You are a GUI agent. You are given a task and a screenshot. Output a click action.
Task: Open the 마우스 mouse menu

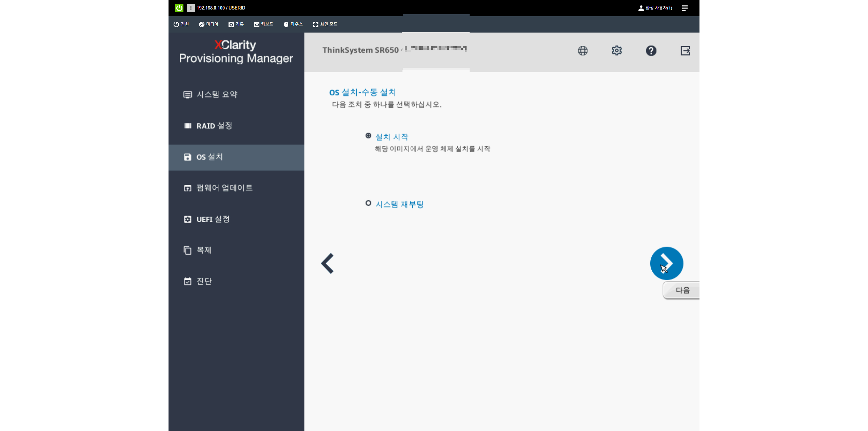pos(293,24)
